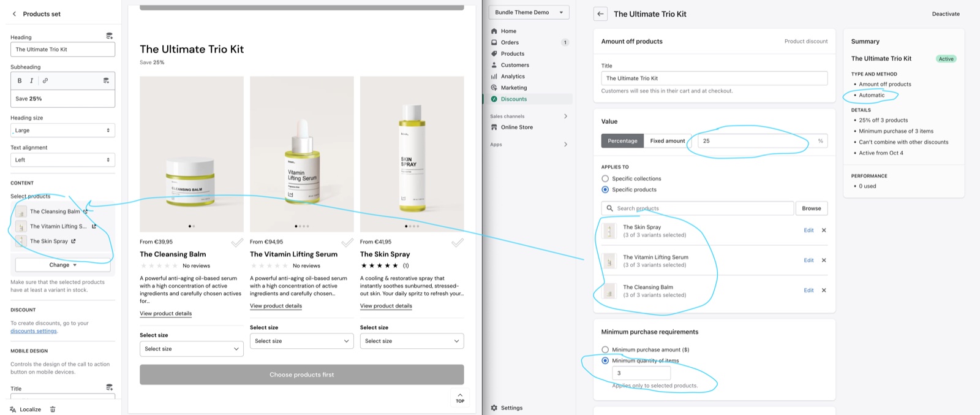Edit The Vitamin Lifting Serum variants
The image size is (980, 415).
click(809, 261)
